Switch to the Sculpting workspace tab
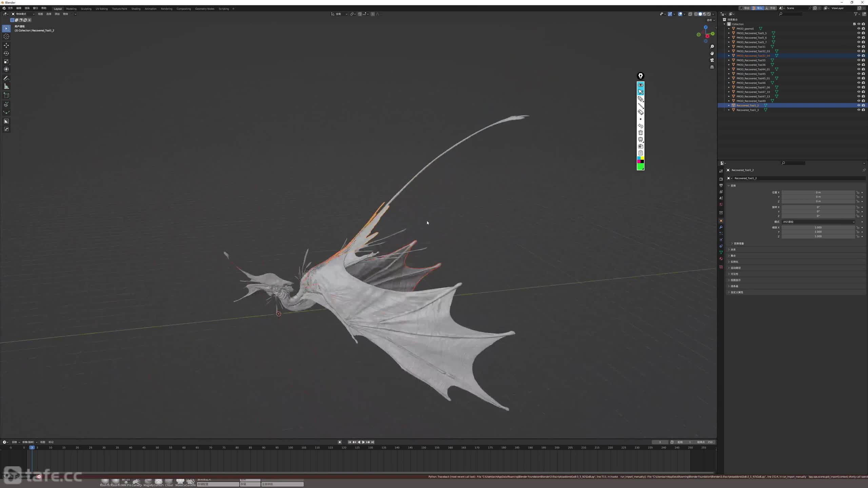The image size is (868, 488). pos(86,9)
